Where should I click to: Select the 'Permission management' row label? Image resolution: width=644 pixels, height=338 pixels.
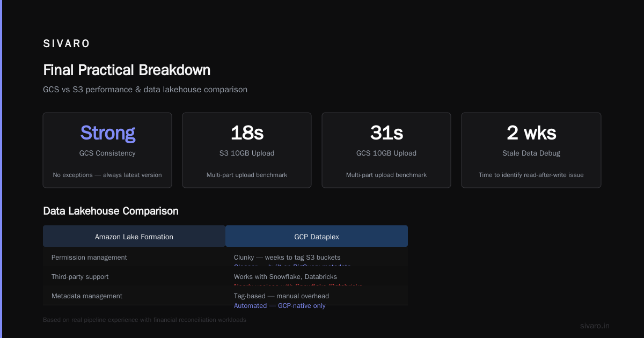pyautogui.click(x=89, y=258)
